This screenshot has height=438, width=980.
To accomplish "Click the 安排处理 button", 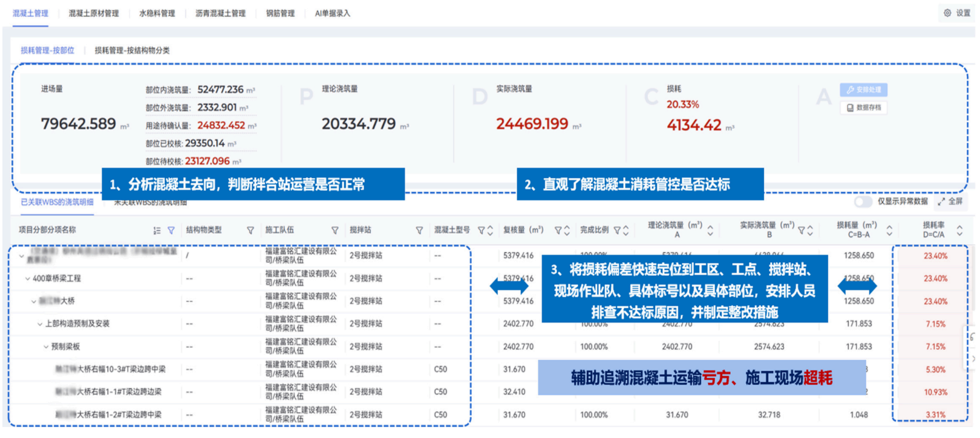I will [x=863, y=90].
